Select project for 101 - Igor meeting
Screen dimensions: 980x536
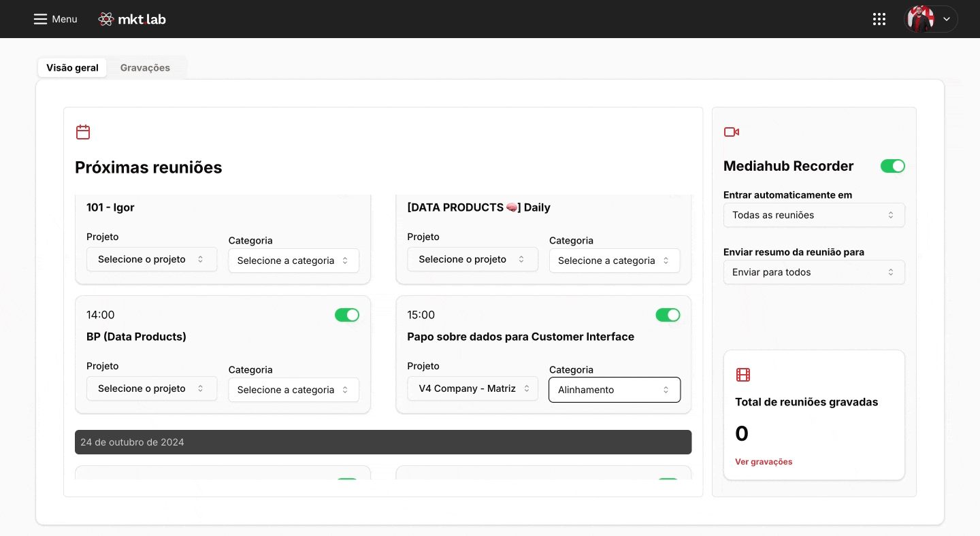[152, 259]
